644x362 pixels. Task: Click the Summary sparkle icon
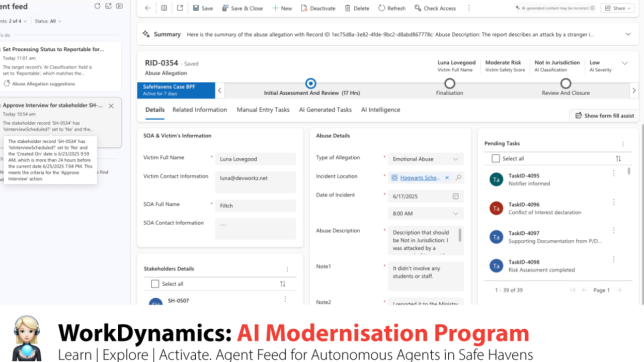146,34
